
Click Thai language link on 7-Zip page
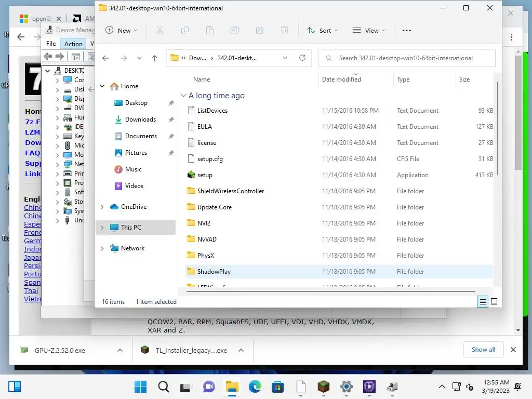click(31, 291)
